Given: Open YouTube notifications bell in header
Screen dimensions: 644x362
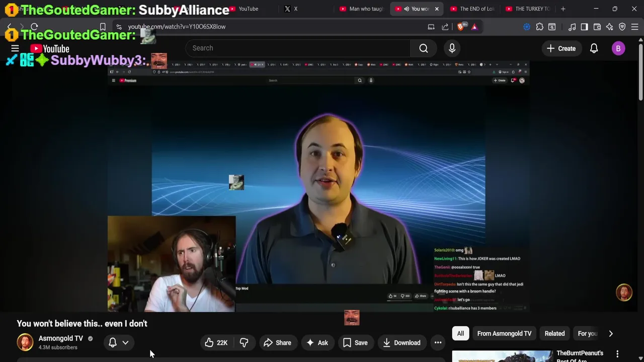Looking at the screenshot, I should (x=594, y=48).
